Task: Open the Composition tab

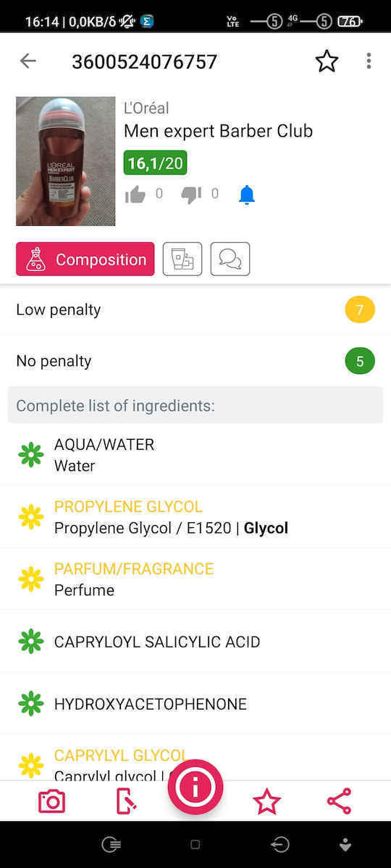Action: coord(85,259)
